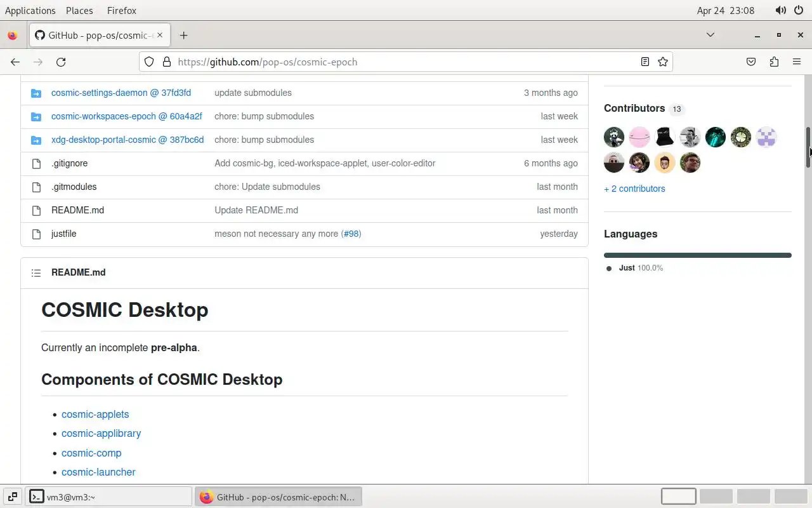The width and height of the screenshot is (812, 508).
Task: Click the 'Add cosmic-bg, iced-workspace-applet' commit message
Action: [325, 163]
